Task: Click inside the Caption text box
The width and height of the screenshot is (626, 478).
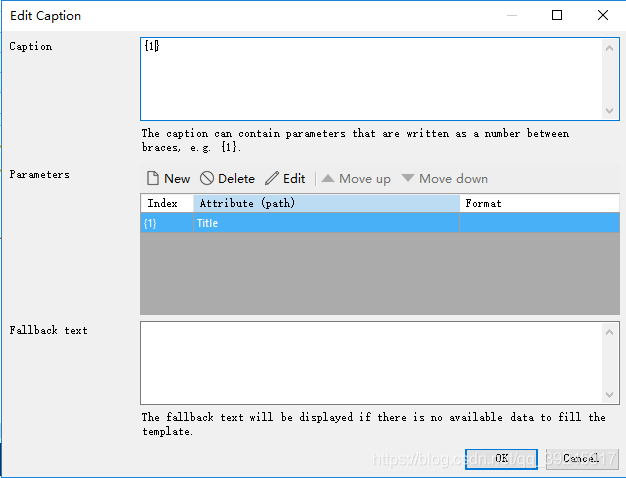Action: click(370, 78)
